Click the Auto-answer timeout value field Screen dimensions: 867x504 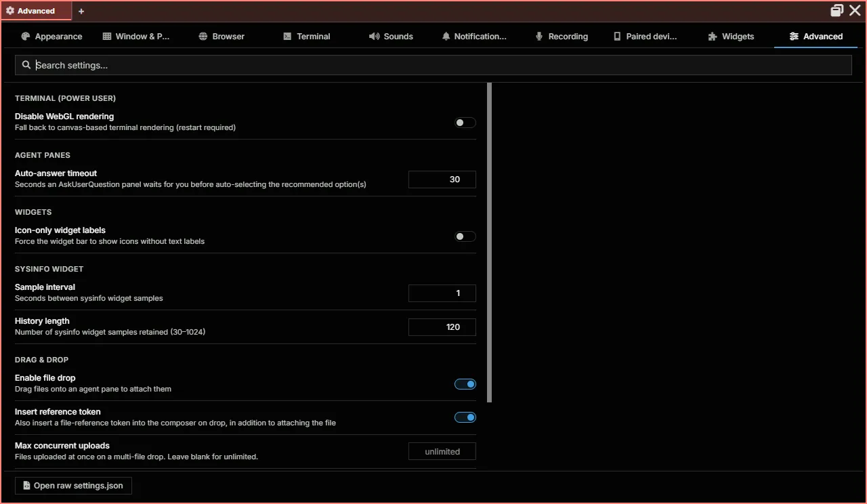point(442,180)
